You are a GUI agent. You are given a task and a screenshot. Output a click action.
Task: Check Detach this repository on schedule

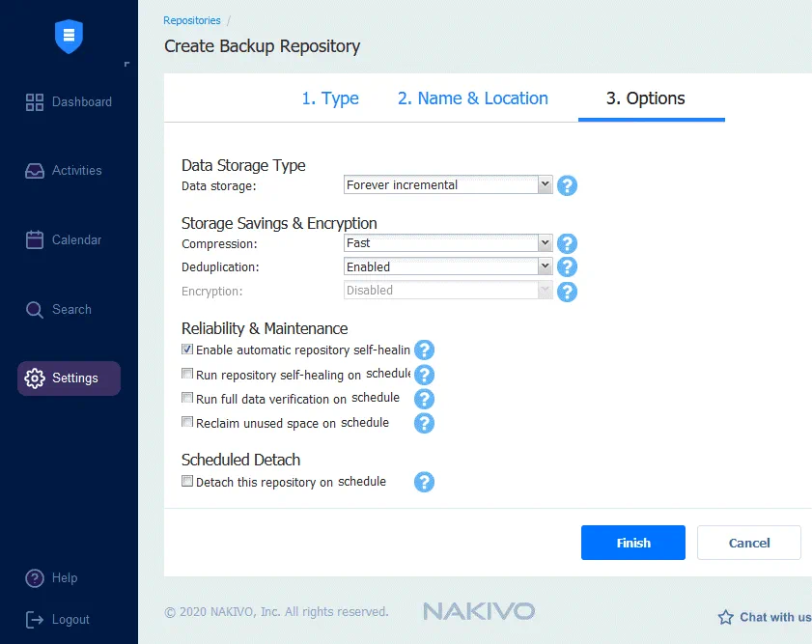(187, 482)
